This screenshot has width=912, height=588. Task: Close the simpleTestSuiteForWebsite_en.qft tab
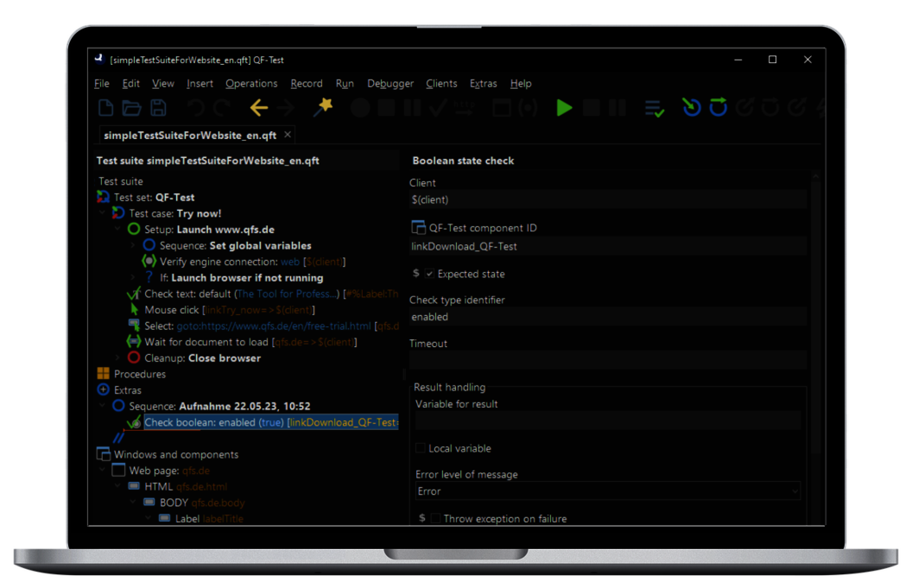[x=288, y=135]
